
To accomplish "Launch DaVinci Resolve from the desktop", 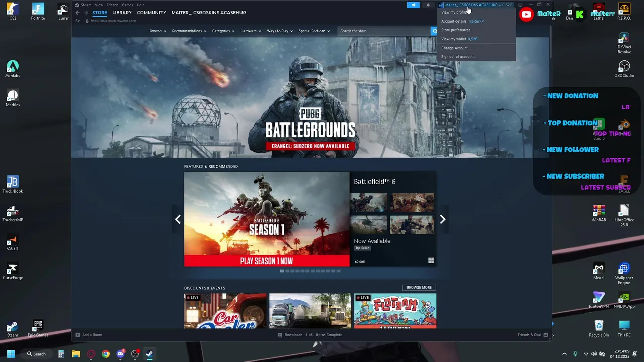I will 624,43.
